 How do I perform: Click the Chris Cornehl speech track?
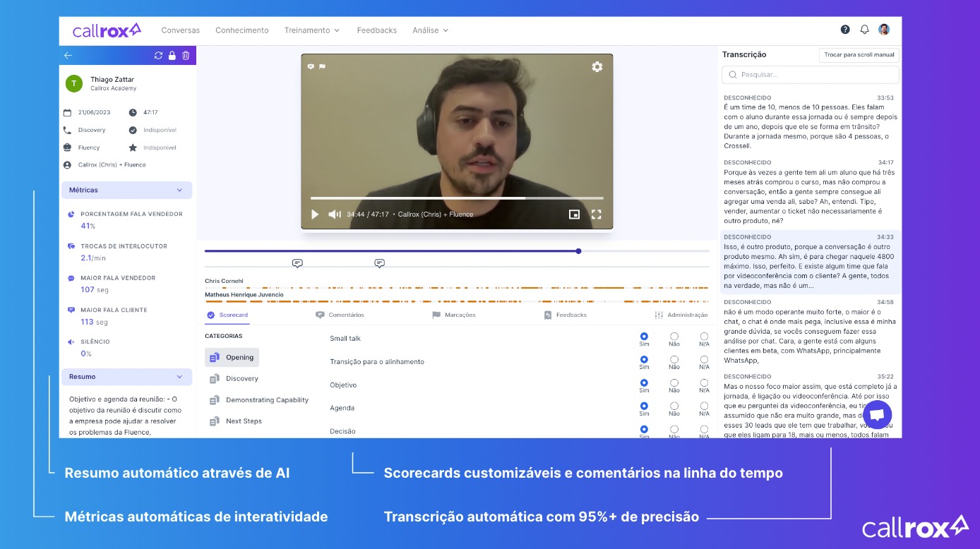pyautogui.click(x=457, y=288)
